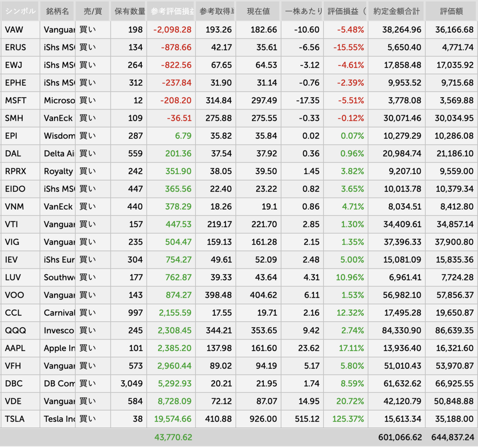The image size is (478, 448).
Task: Click the current price 926.00
Action: point(264,419)
